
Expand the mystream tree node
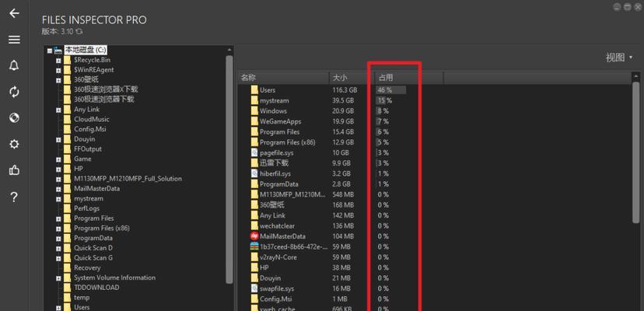tap(58, 199)
